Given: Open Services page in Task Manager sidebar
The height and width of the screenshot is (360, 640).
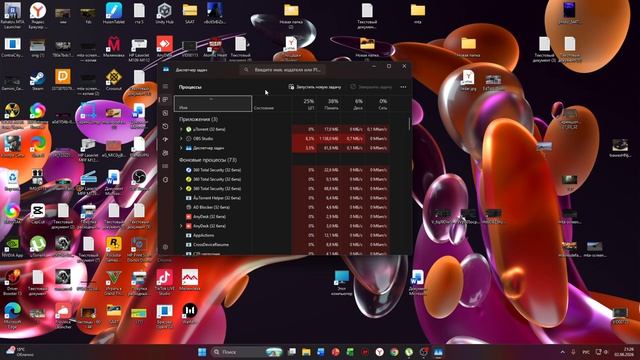Looking at the screenshot, I should click(x=165, y=180).
